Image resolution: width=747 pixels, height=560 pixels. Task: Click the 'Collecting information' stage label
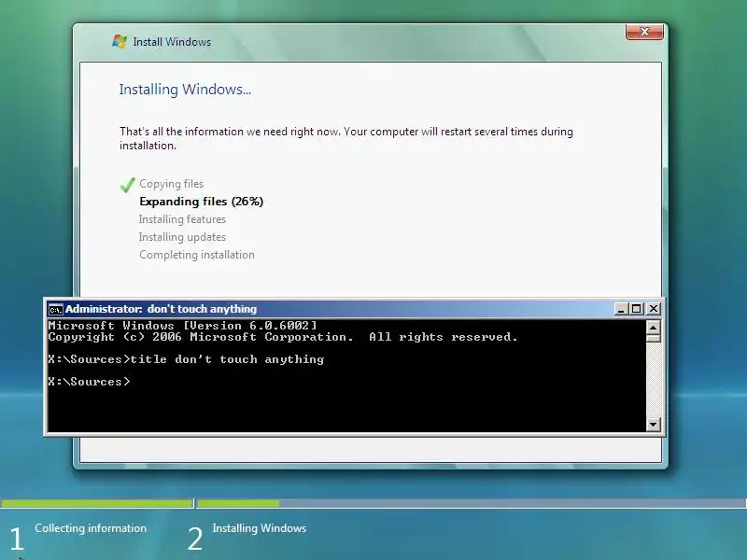[91, 528]
